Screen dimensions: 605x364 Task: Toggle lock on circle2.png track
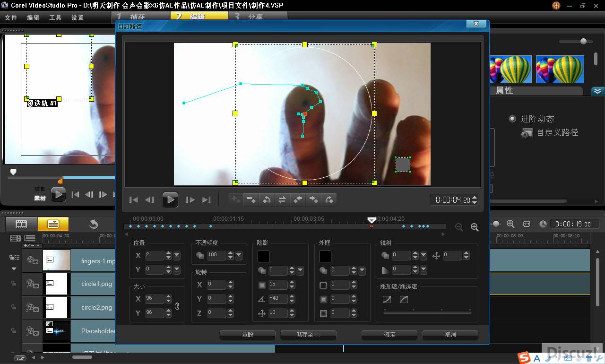(x=14, y=307)
